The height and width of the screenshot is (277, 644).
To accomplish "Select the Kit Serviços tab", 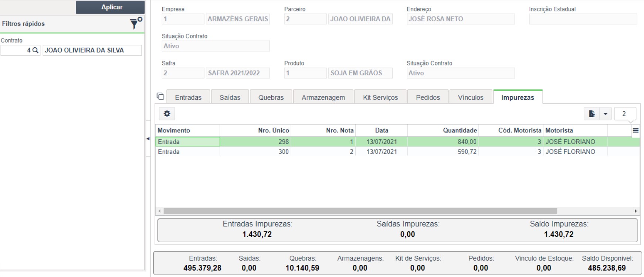I will (x=380, y=97).
